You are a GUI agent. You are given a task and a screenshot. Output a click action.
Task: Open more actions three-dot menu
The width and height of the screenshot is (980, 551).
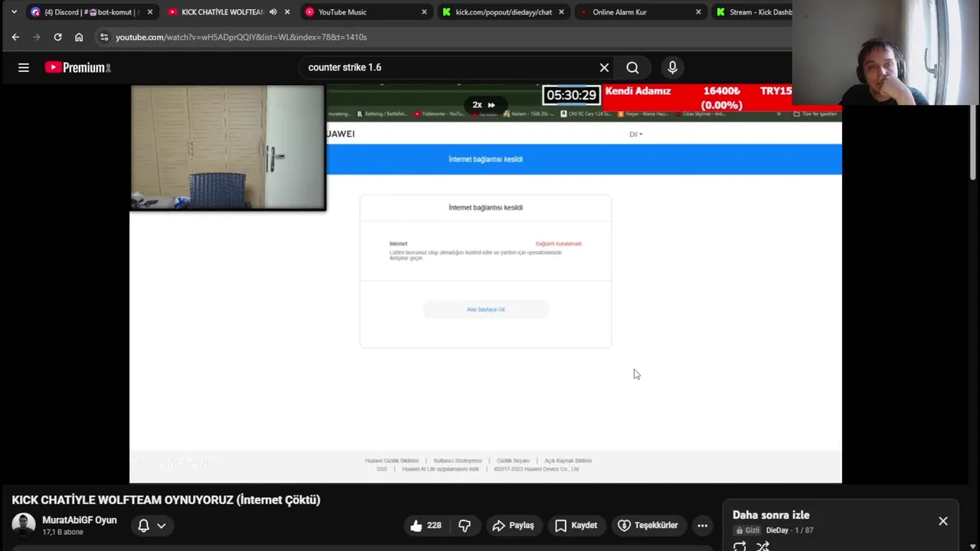(702, 525)
